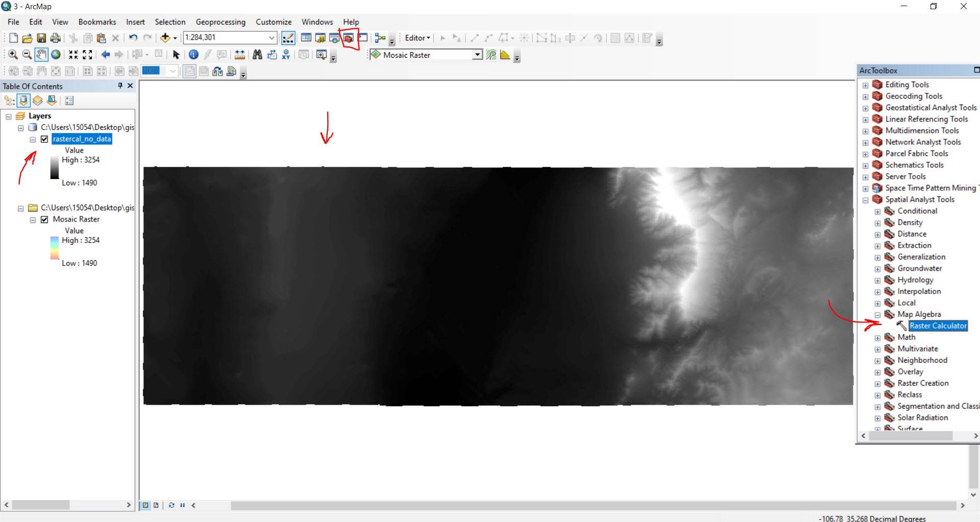
Task: Open the Windows menu
Action: click(x=317, y=22)
